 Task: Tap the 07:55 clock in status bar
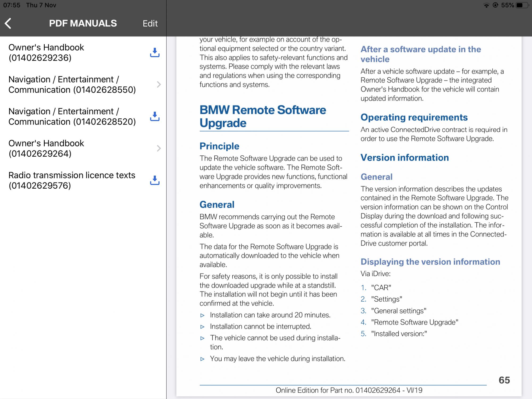point(12,5)
